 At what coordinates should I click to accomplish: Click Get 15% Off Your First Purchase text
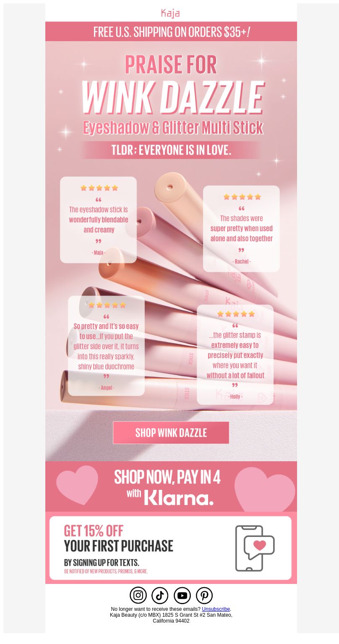118,538
